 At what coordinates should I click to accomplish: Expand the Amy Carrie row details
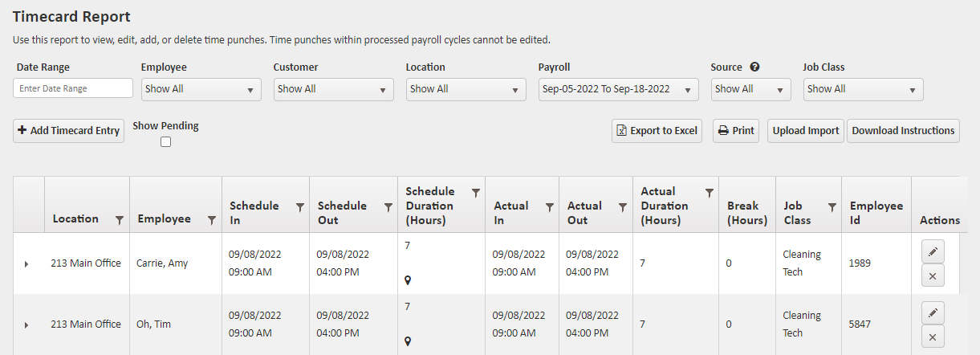pyautogui.click(x=26, y=263)
